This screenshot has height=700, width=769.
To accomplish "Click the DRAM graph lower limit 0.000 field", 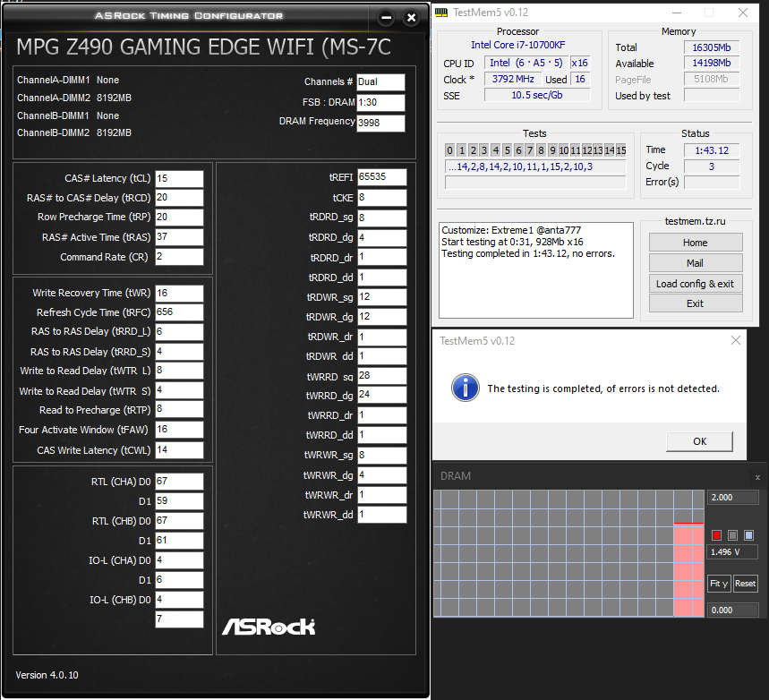I will (732, 610).
